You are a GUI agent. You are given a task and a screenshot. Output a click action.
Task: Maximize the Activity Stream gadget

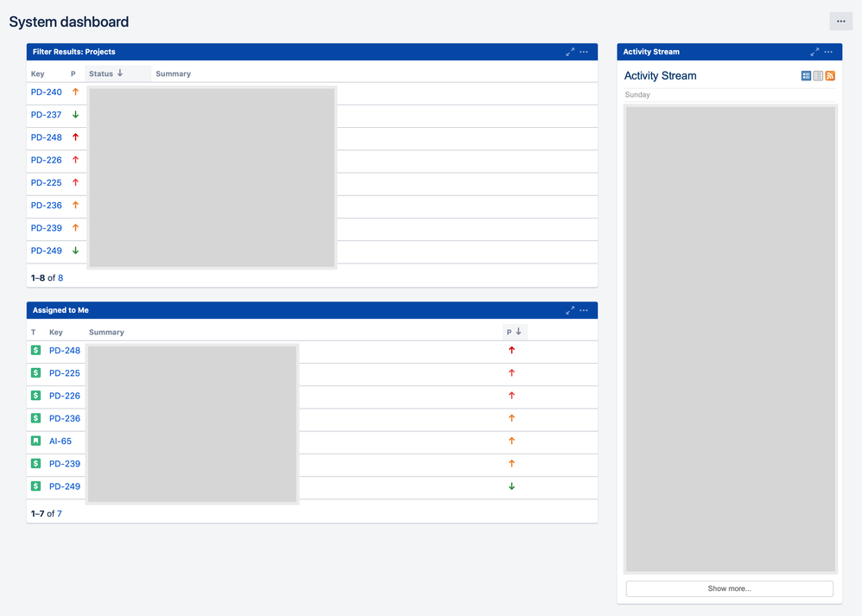(x=814, y=52)
